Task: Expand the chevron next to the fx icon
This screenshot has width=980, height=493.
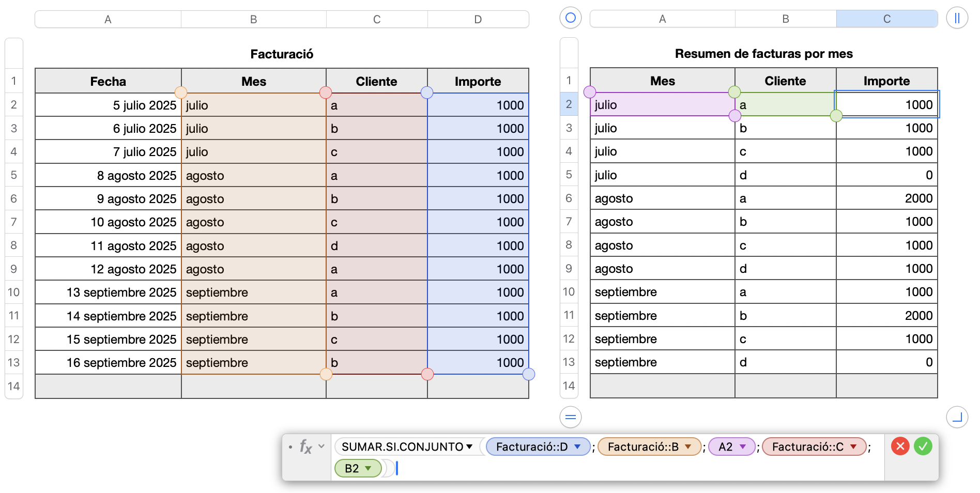Action: pyautogui.click(x=321, y=446)
